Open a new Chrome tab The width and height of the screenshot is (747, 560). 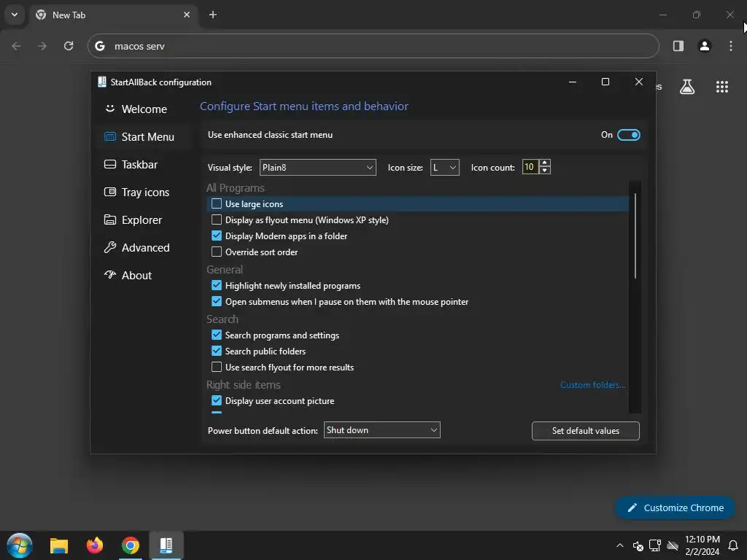(213, 15)
